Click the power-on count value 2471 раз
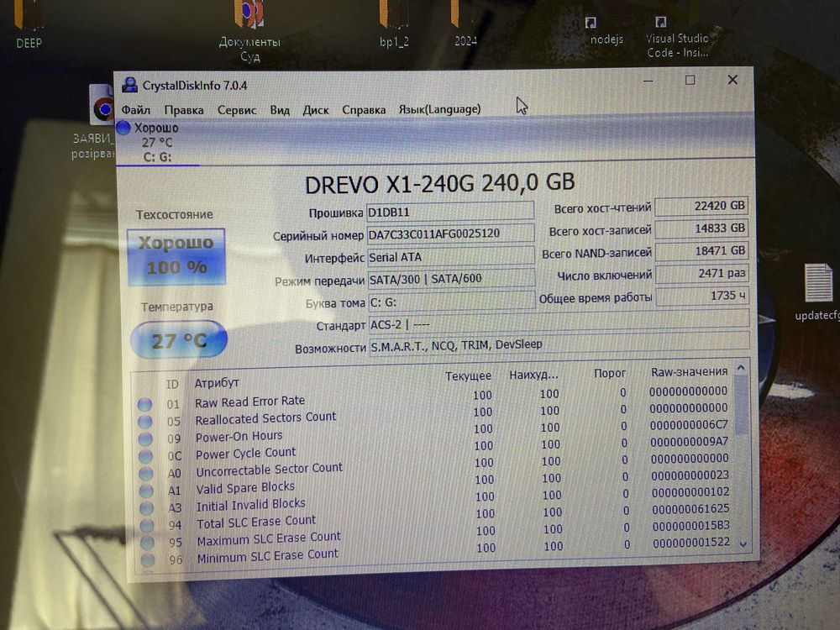Viewport: 840px width, 630px height. coord(702,273)
